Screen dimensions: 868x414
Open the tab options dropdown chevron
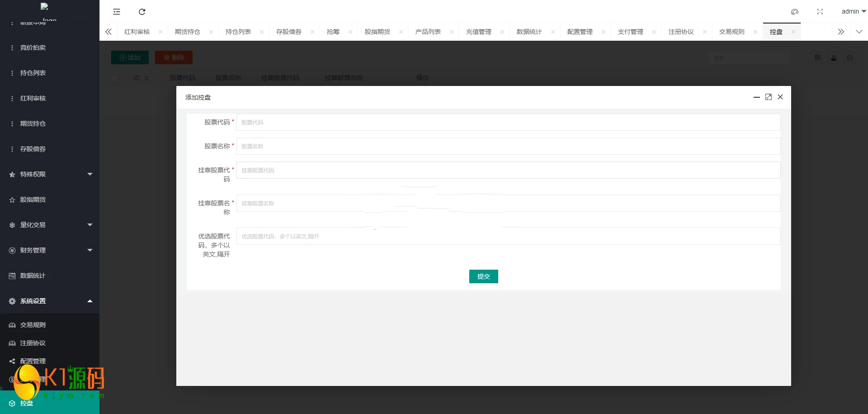[x=859, y=32]
